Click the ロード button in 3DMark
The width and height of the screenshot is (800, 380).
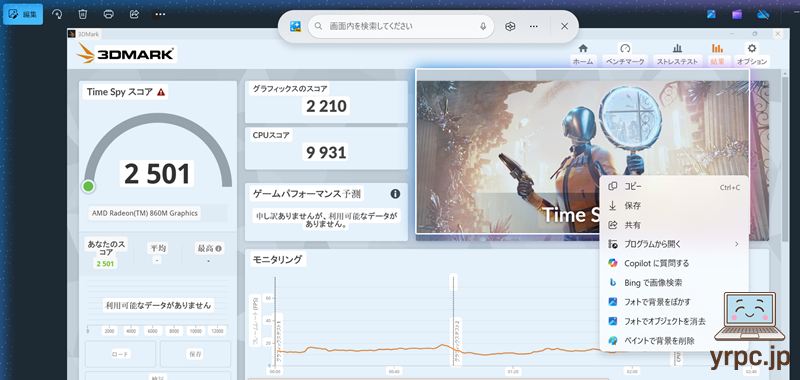click(x=120, y=354)
